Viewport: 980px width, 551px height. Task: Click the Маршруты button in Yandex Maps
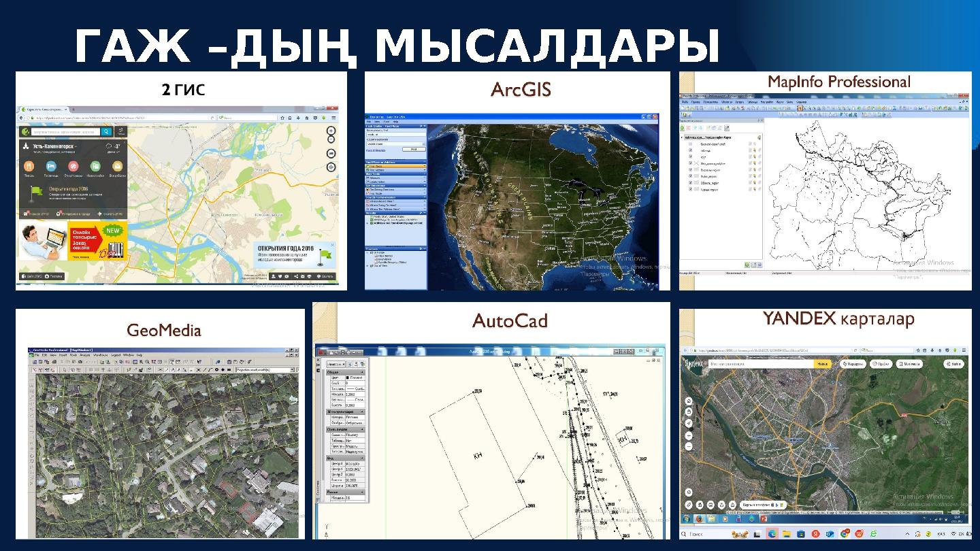[853, 364]
